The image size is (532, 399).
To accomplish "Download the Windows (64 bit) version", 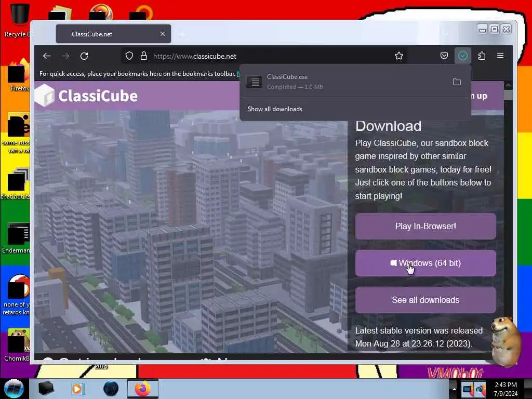I will coord(425,263).
